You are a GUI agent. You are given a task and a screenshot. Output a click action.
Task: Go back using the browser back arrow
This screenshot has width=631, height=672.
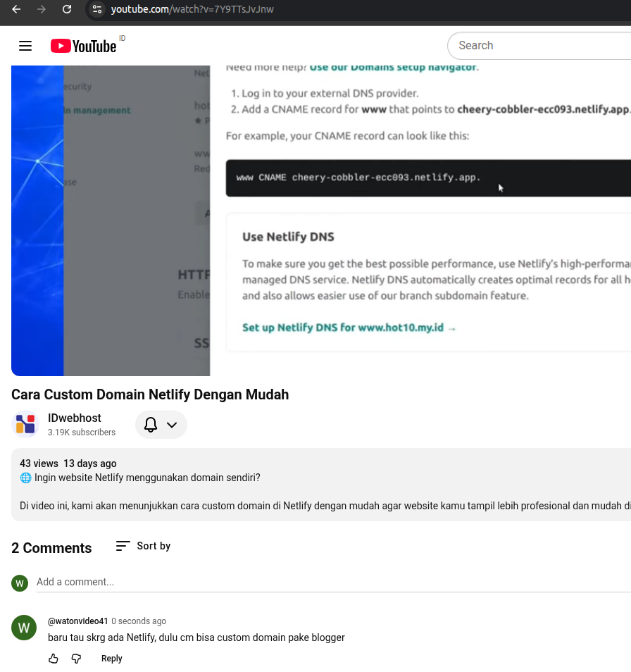[16, 9]
